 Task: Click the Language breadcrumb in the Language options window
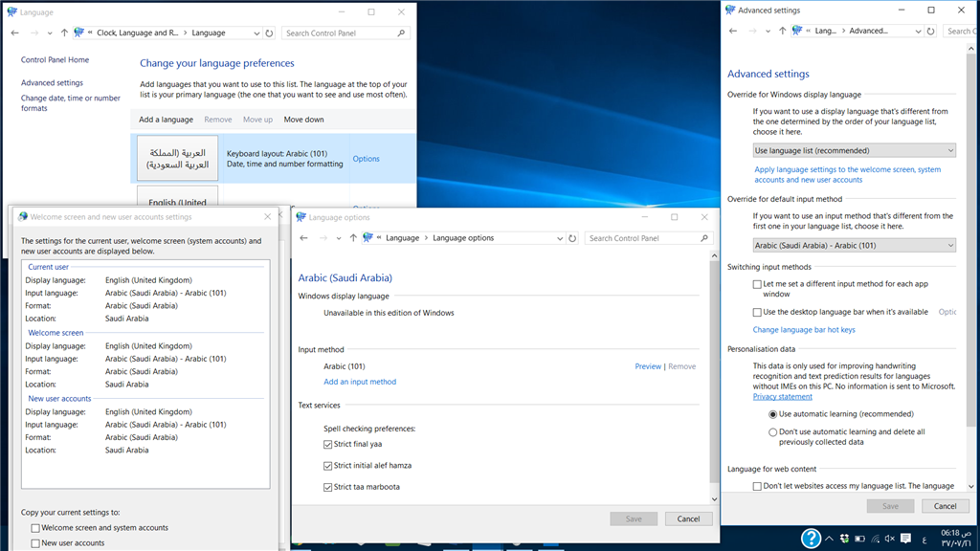pyautogui.click(x=403, y=238)
